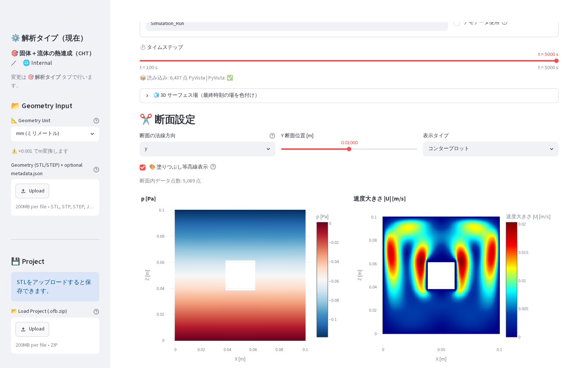Open the Geometry Unit mm dropdown
The width and height of the screenshot is (588, 368).
click(x=55, y=134)
